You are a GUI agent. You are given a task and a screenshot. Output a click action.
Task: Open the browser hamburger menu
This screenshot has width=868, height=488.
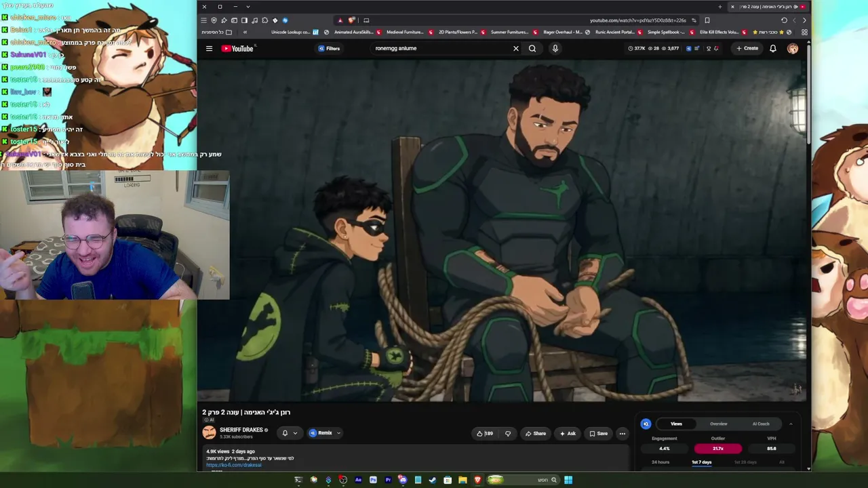pos(203,20)
